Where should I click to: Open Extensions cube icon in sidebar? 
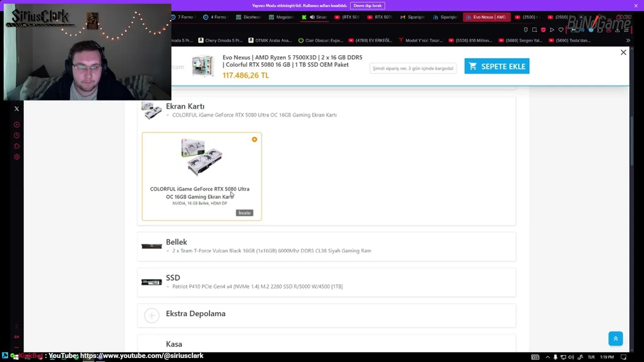click(x=17, y=146)
